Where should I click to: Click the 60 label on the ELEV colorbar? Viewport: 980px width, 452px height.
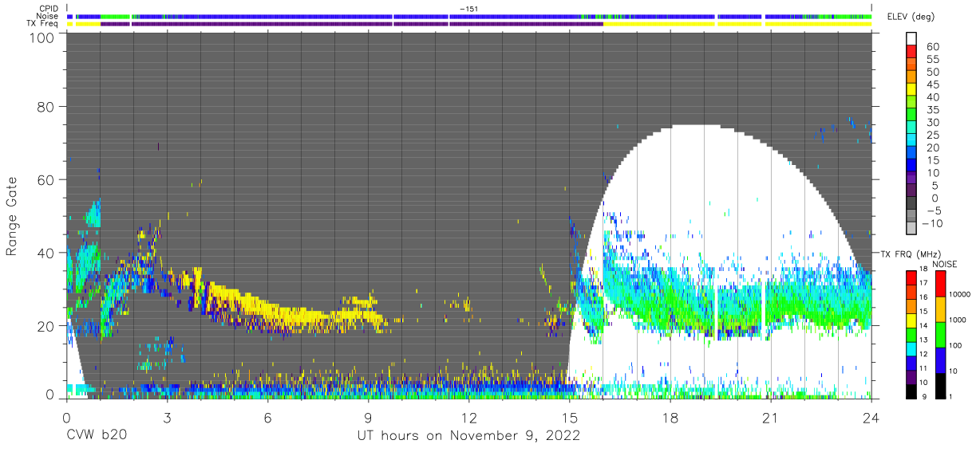pos(933,47)
